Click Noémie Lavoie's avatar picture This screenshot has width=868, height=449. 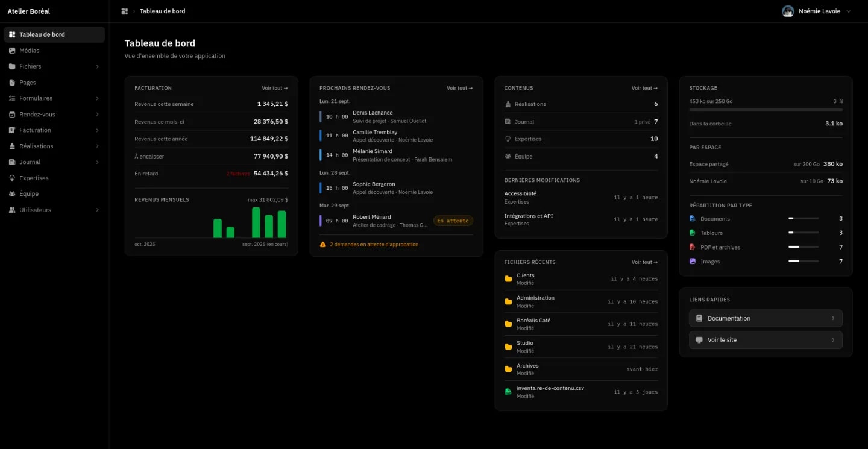click(x=788, y=11)
